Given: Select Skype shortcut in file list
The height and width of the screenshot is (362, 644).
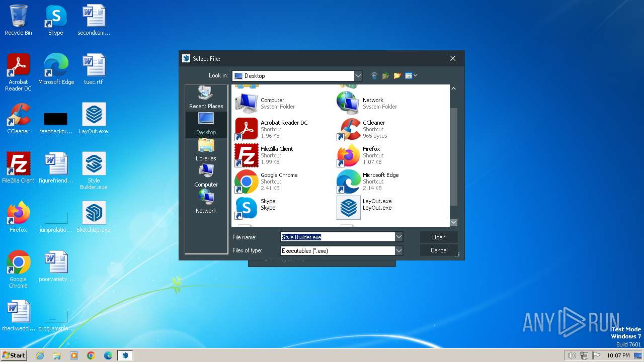Looking at the screenshot, I should (284, 208).
